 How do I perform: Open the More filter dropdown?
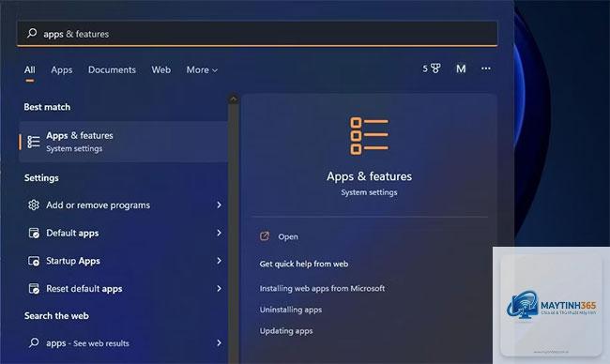(202, 70)
